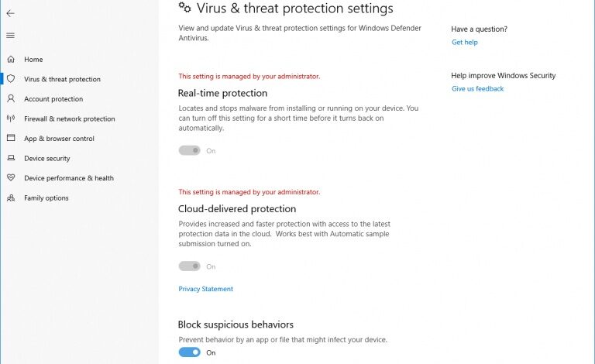Open the hamburger navigation menu

(x=10, y=36)
